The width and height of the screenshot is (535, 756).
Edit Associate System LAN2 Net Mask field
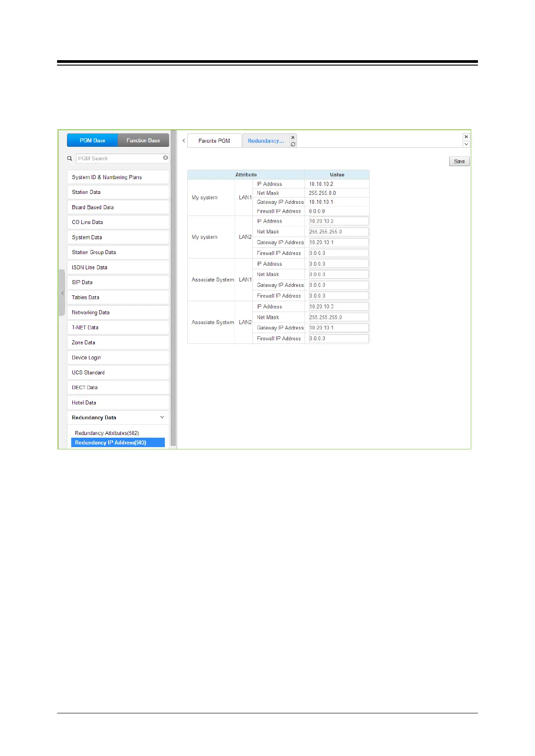tap(339, 317)
